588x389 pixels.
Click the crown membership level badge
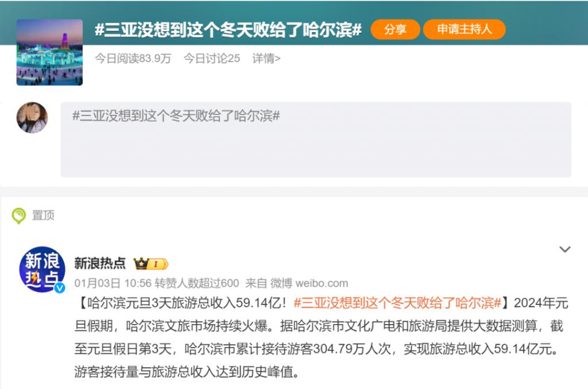point(151,264)
